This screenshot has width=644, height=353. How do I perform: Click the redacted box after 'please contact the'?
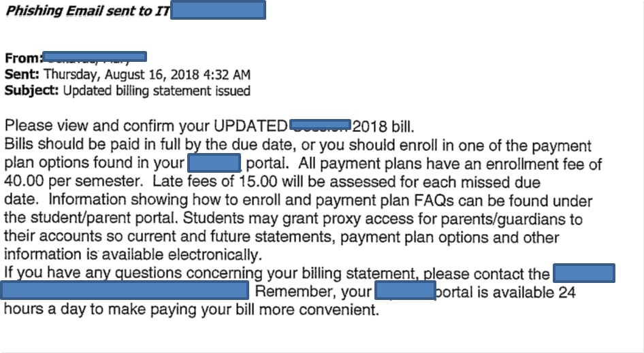(584, 273)
